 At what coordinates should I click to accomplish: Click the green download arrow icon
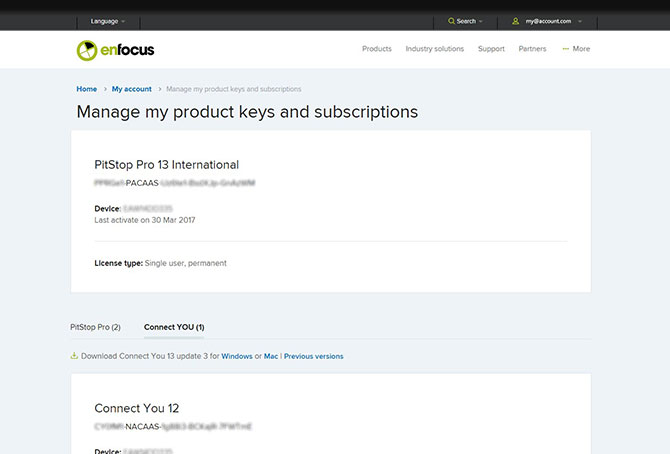(x=74, y=356)
